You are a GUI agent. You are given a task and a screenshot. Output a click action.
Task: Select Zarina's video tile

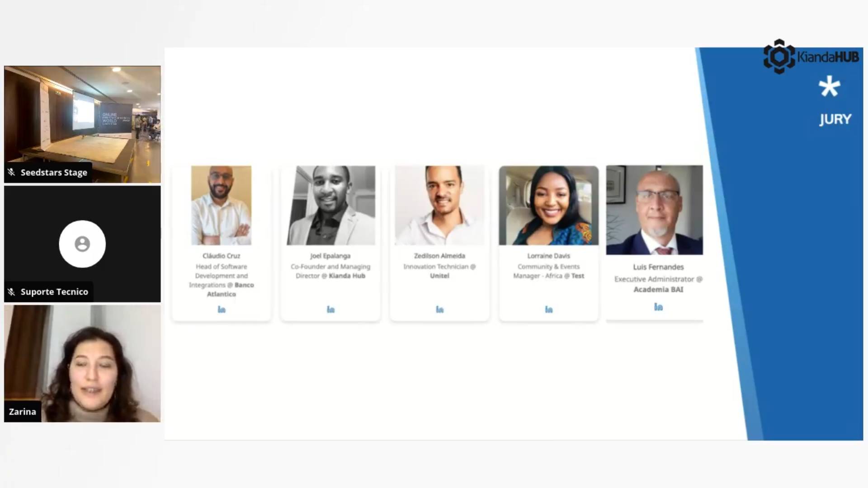pos(82,364)
